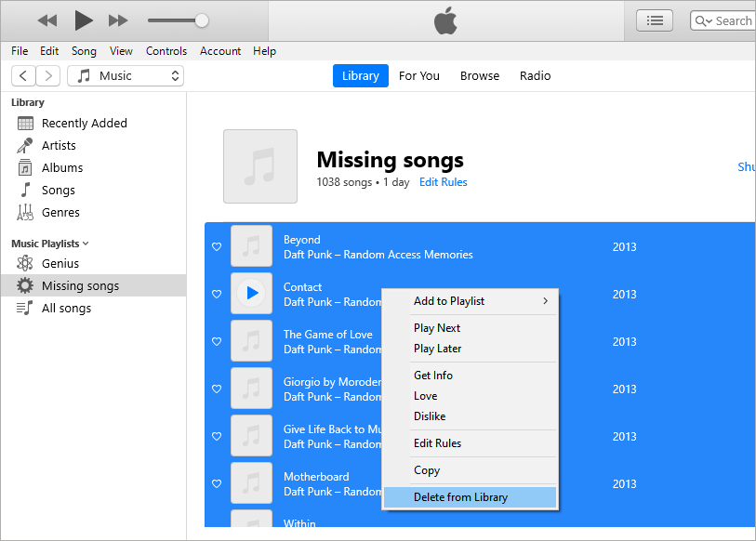The width and height of the screenshot is (756, 541).
Task: Open the Controls menu
Action: click(x=166, y=51)
